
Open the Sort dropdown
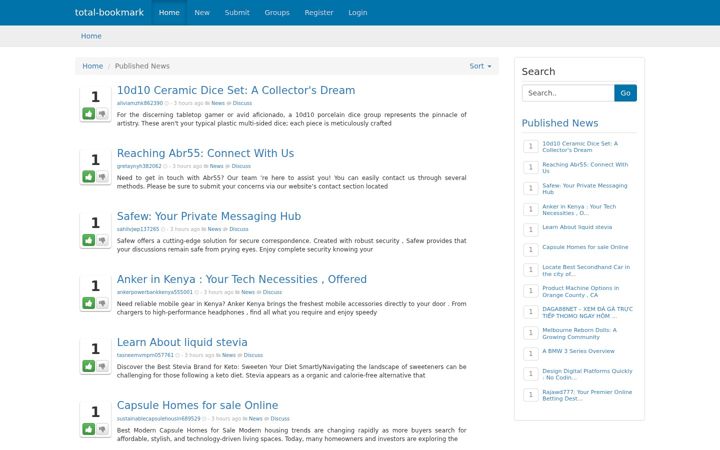(x=480, y=66)
